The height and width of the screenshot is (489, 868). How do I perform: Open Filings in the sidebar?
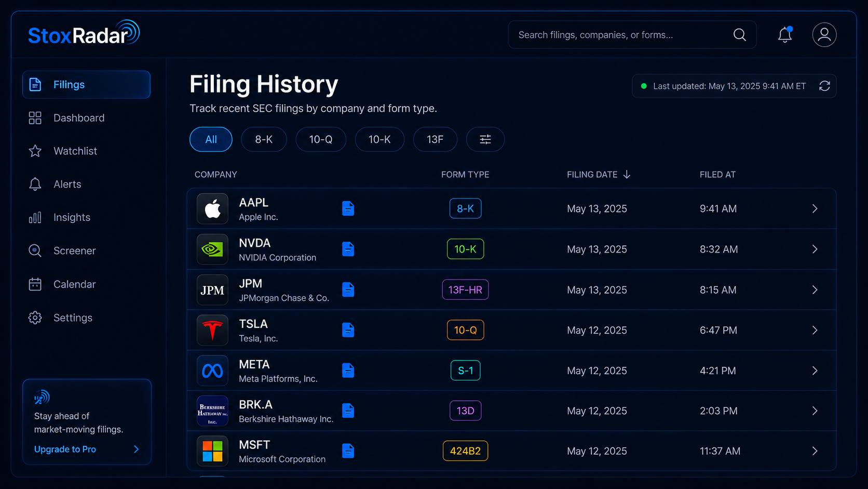[x=86, y=85]
